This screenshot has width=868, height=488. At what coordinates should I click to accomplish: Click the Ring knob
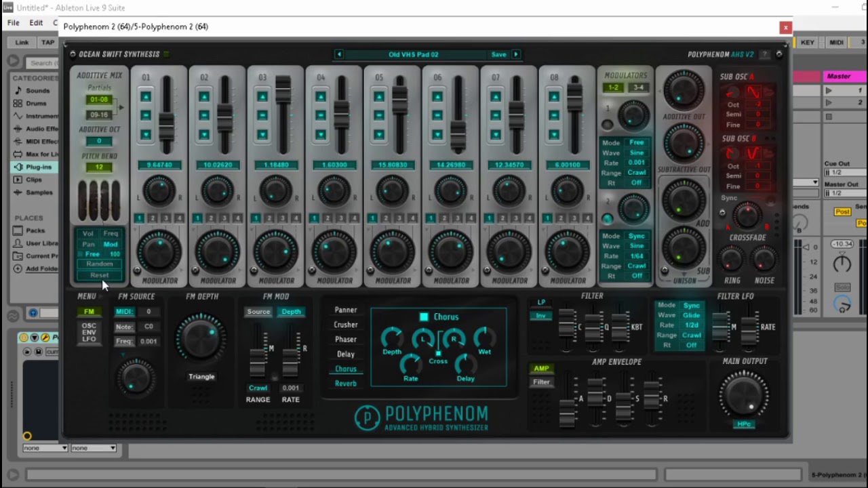tap(731, 260)
